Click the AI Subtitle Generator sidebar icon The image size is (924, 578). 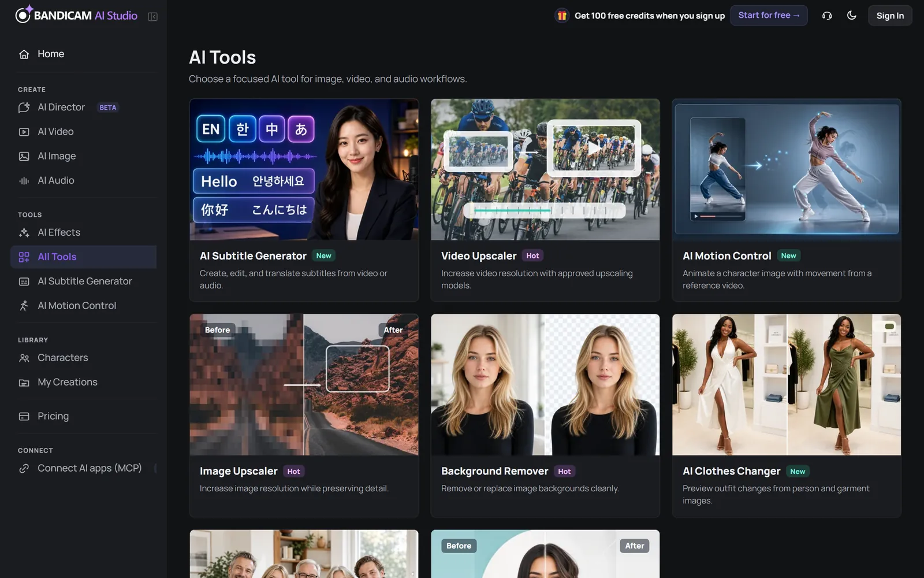tap(24, 281)
